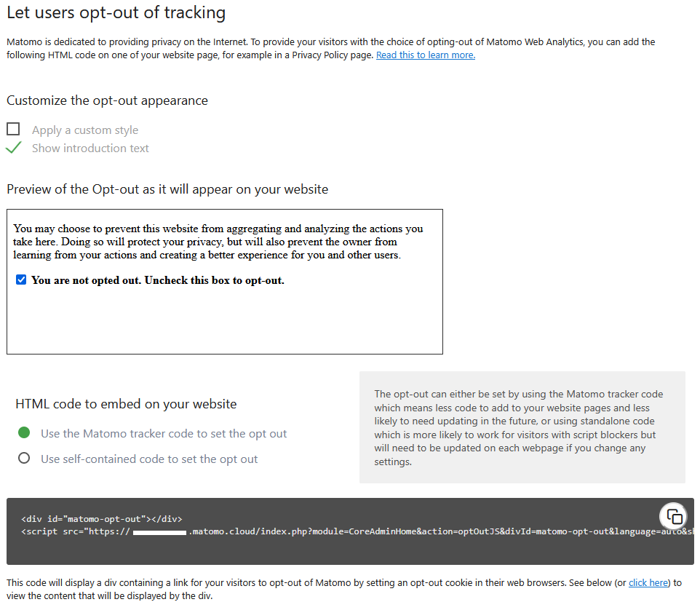Click the Let users opt-out of tracking heading

(116, 13)
